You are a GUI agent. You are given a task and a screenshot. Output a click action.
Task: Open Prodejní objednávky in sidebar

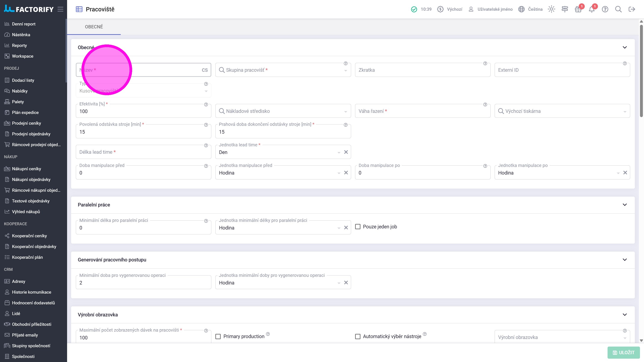click(31, 134)
